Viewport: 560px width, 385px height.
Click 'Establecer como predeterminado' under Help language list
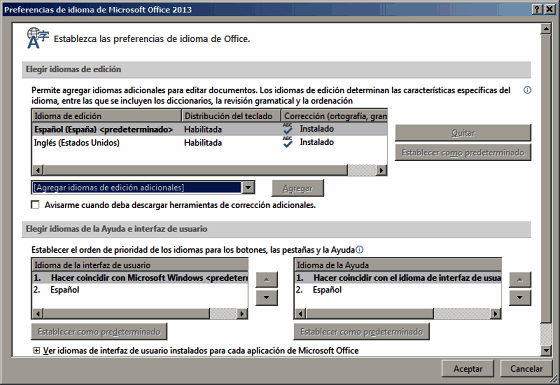[361, 332]
